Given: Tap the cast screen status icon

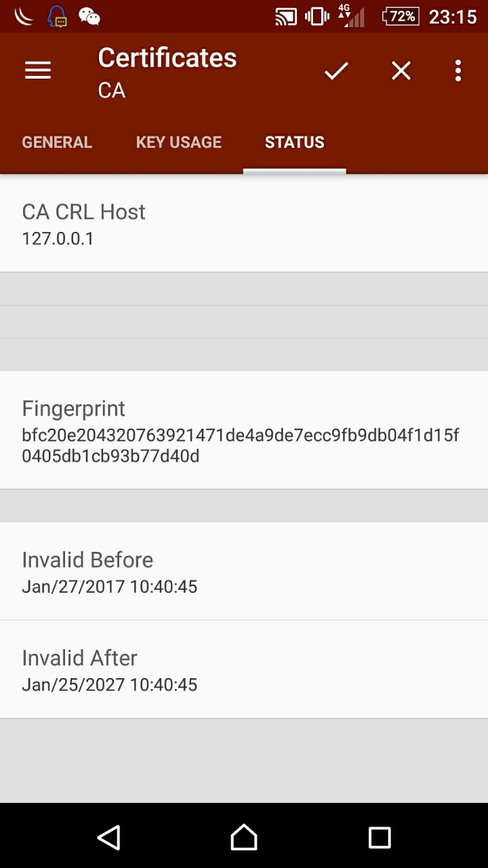Looking at the screenshot, I should pyautogui.click(x=285, y=16).
